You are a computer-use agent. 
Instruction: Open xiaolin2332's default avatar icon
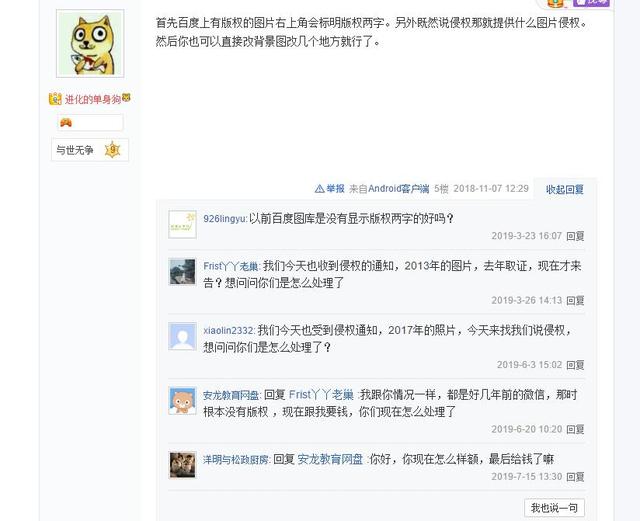182,336
